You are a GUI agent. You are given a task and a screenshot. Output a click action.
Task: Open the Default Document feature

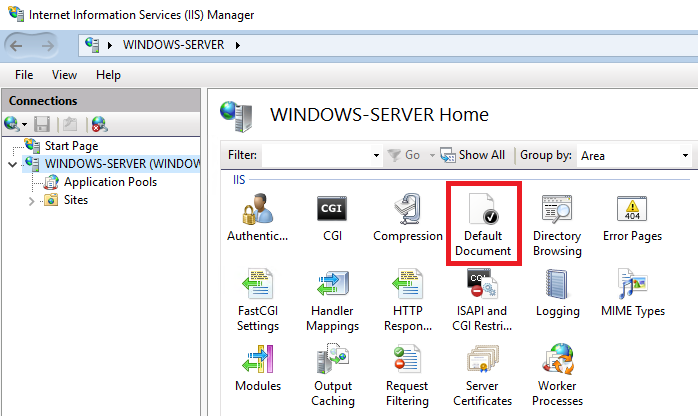click(483, 224)
